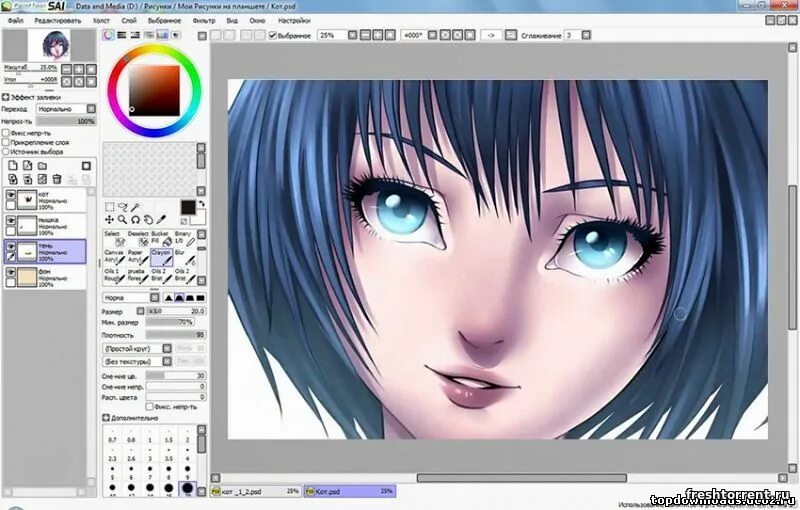This screenshot has height=510, width=800.
Task: Create a new raster layer
Action: [x=13, y=166]
